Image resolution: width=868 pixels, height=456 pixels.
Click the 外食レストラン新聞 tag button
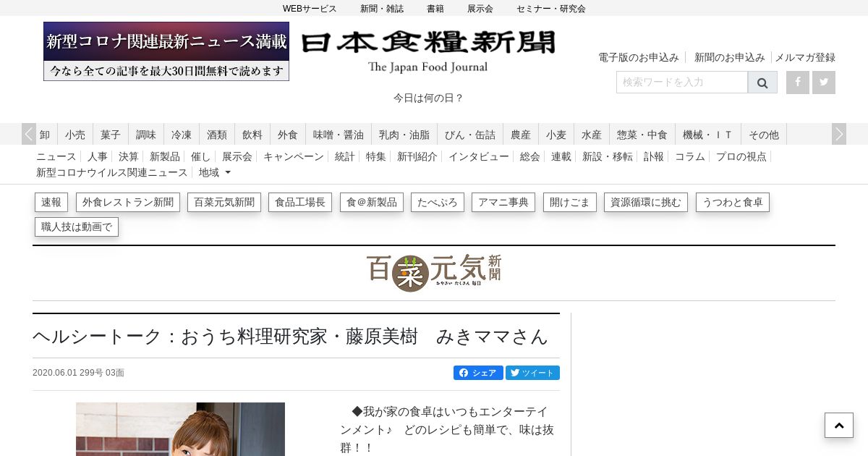[128, 203]
